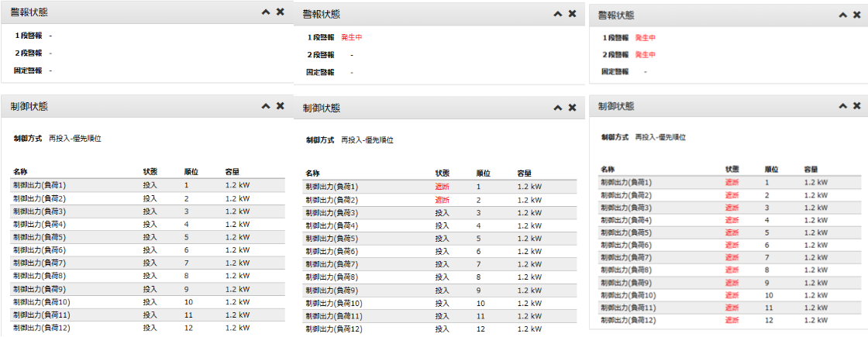Click red 遮断 status of 負荷2 in partially-shed table
868x337 pixels.
[x=443, y=200]
